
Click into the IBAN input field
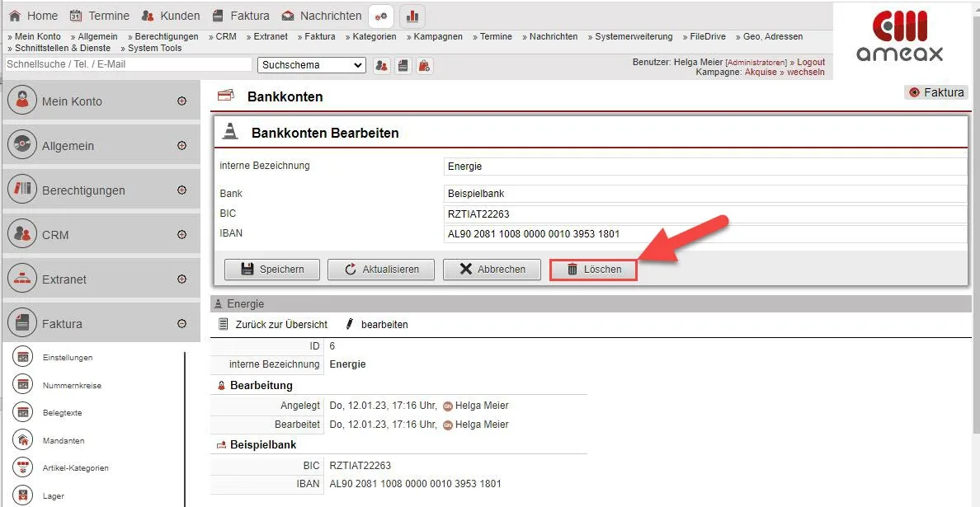(x=704, y=234)
